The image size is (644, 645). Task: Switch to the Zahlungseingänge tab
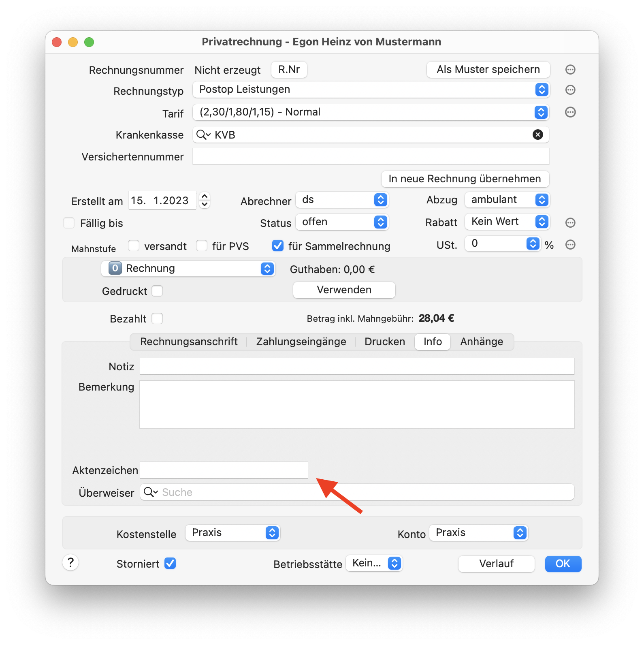pyautogui.click(x=301, y=342)
